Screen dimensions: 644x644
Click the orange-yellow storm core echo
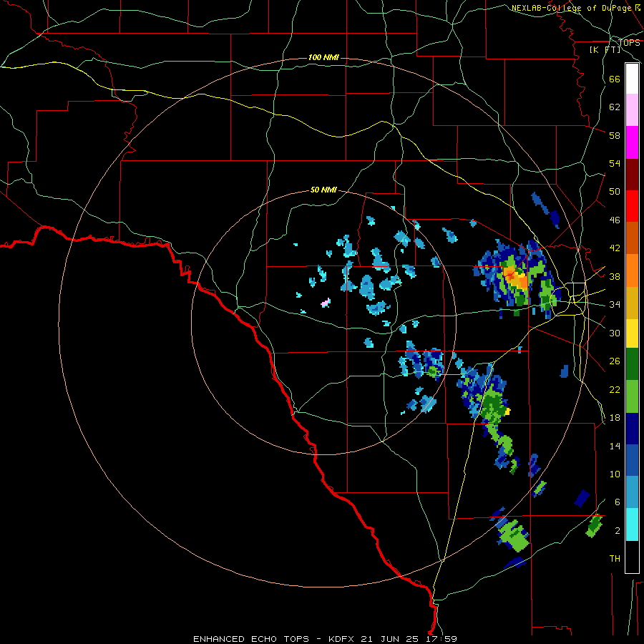(x=516, y=278)
